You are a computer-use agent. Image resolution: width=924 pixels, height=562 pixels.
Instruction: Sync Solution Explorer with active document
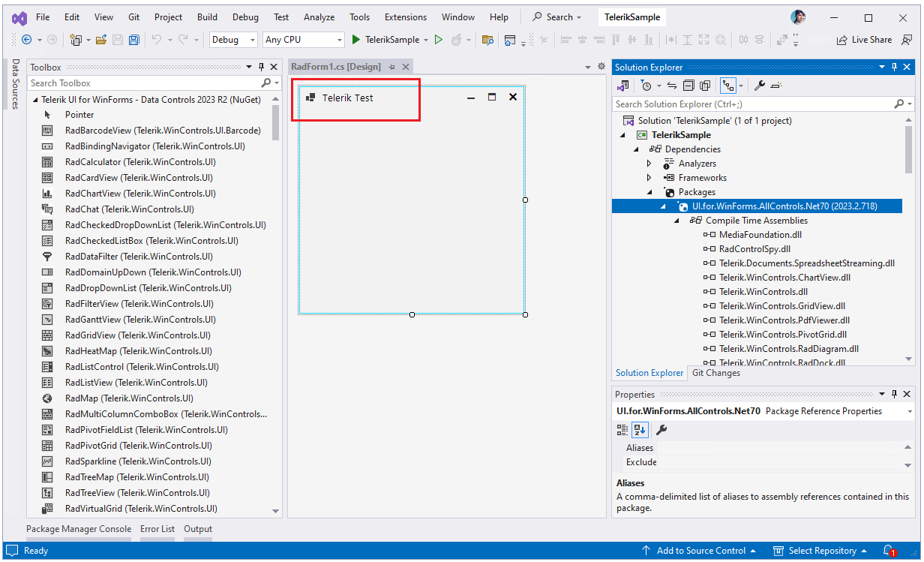pyautogui.click(x=672, y=86)
